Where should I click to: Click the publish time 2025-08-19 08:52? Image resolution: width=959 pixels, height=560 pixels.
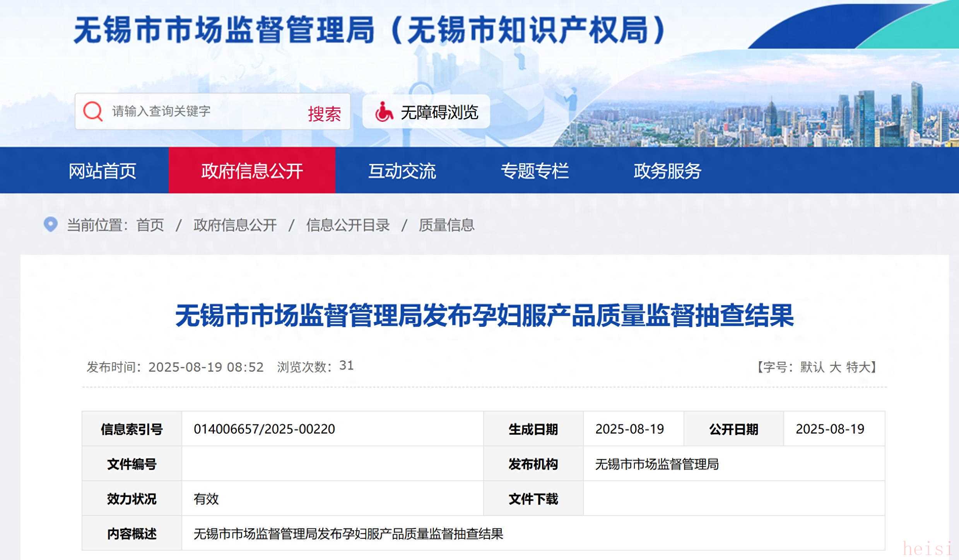pos(206,367)
